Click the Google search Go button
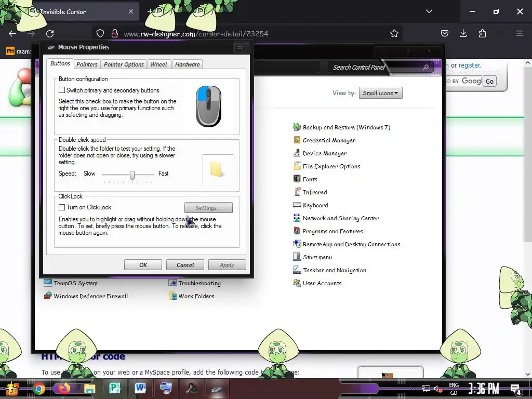 [x=489, y=81]
